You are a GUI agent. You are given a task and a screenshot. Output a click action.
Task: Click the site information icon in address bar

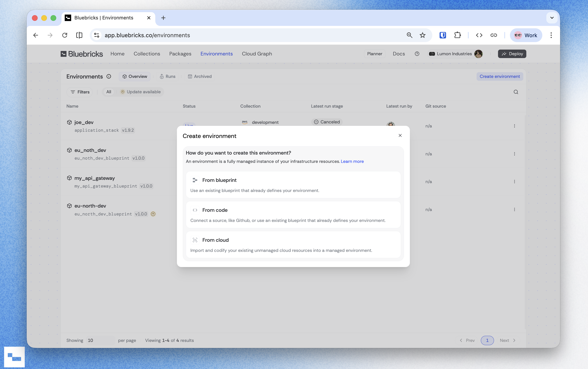pos(97,35)
